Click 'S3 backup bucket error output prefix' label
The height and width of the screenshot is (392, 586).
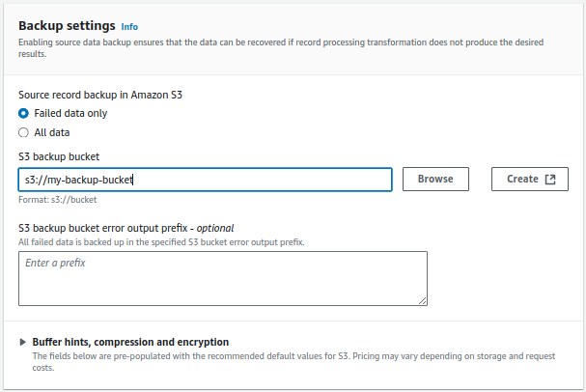(126, 228)
